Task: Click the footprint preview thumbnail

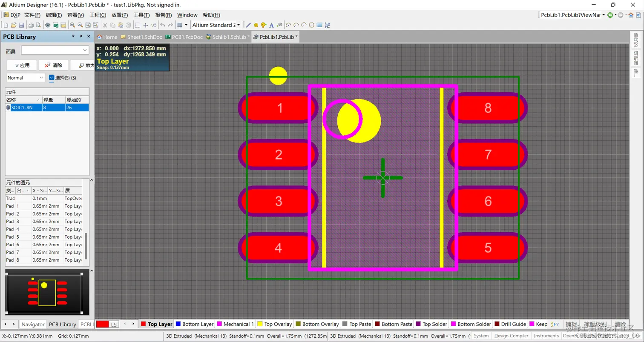Action: point(47,292)
